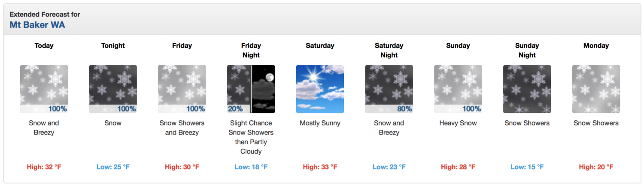Open Monday's snow showers icon
644x186 pixels.
coord(596,89)
